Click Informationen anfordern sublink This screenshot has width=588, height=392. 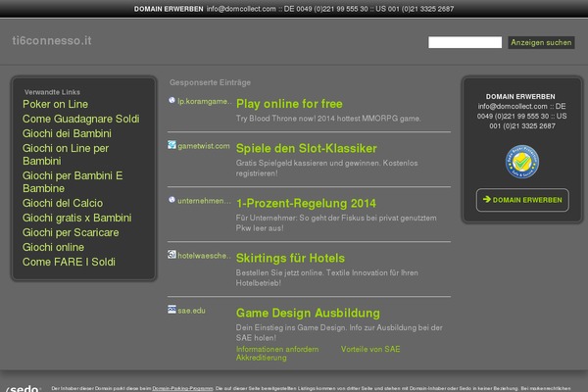[277, 349]
